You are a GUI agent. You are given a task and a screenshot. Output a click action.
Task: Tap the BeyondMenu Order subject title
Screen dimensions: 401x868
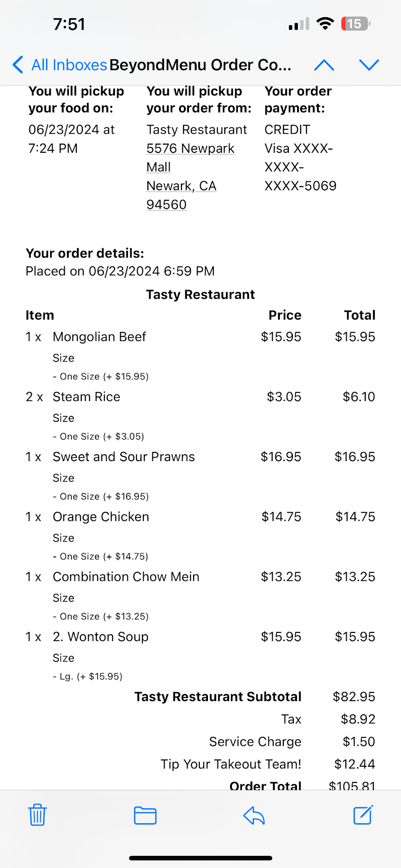(200, 65)
